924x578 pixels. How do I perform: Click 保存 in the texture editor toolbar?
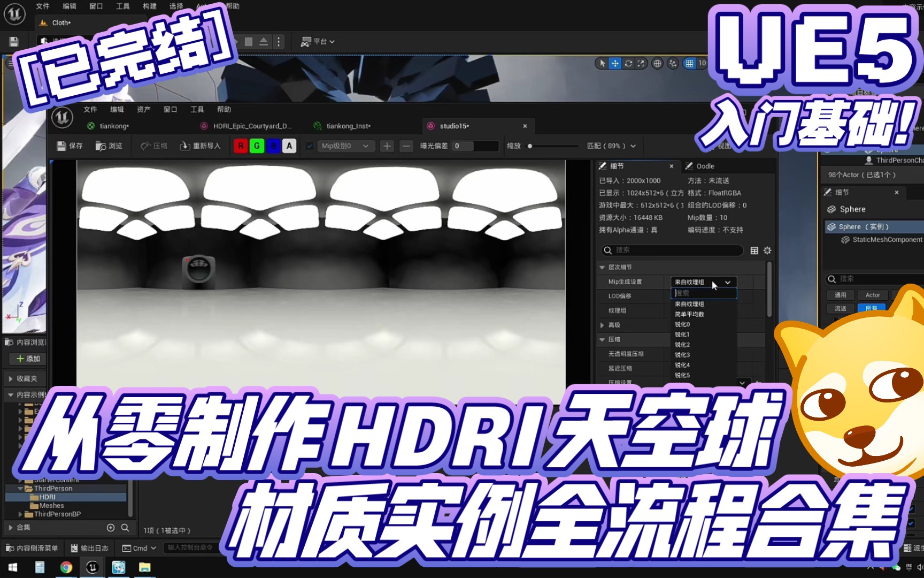70,146
